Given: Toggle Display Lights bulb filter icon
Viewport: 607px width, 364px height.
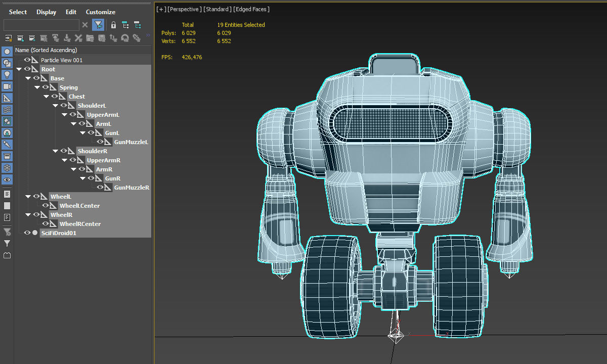Looking at the screenshot, I should tap(7, 75).
